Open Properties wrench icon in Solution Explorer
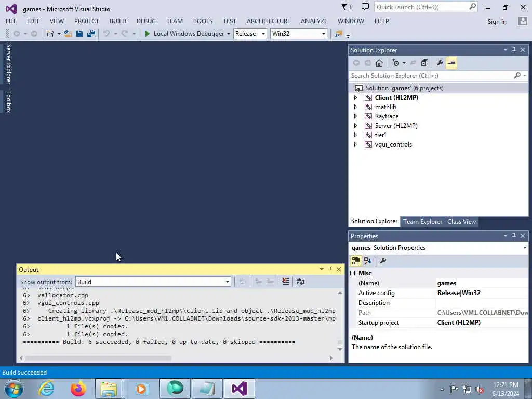 440,63
